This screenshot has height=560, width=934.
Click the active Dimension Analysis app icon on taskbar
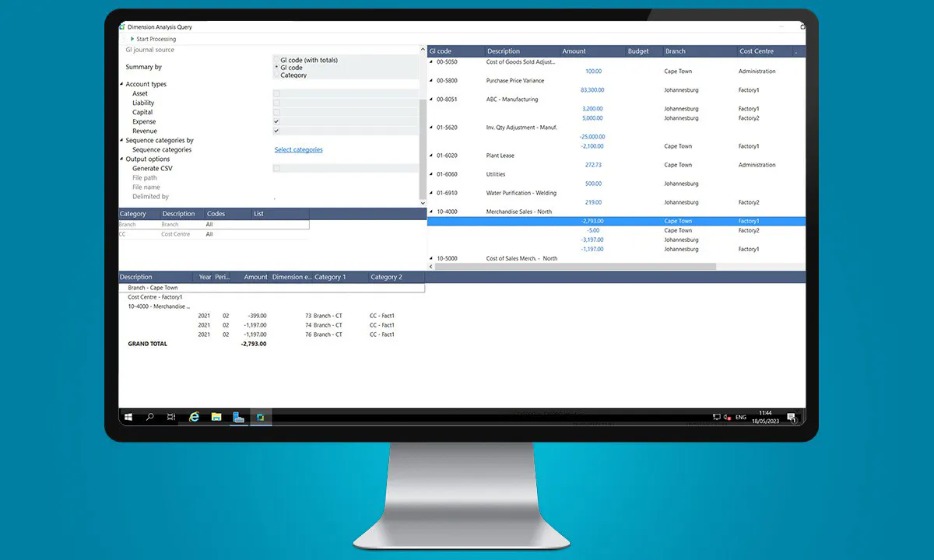click(x=262, y=417)
